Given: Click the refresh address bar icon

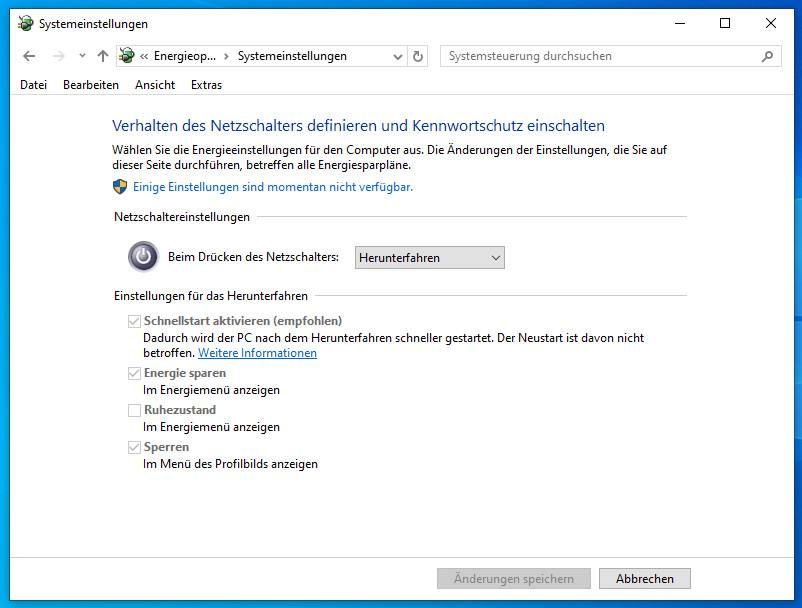Looking at the screenshot, I should [x=418, y=56].
